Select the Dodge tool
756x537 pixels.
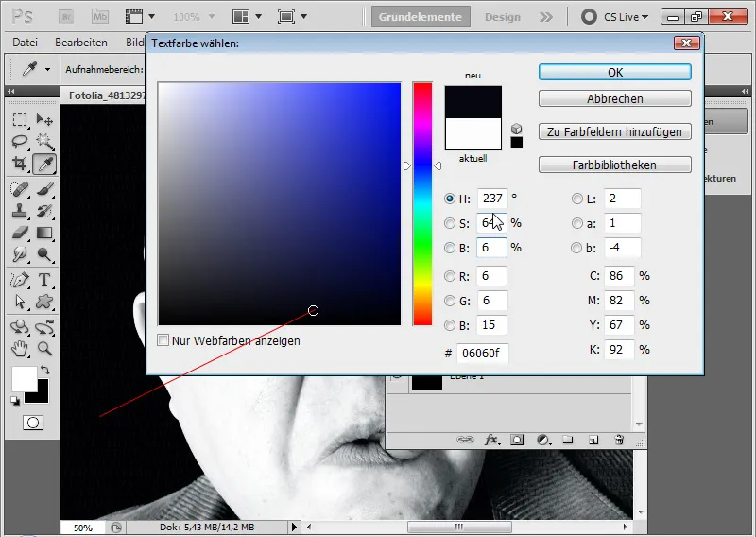(x=44, y=254)
